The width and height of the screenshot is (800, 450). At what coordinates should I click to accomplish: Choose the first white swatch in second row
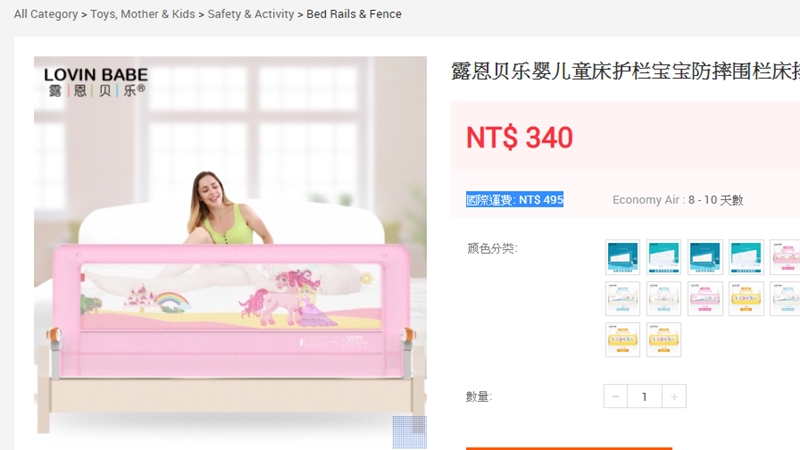coord(622,298)
